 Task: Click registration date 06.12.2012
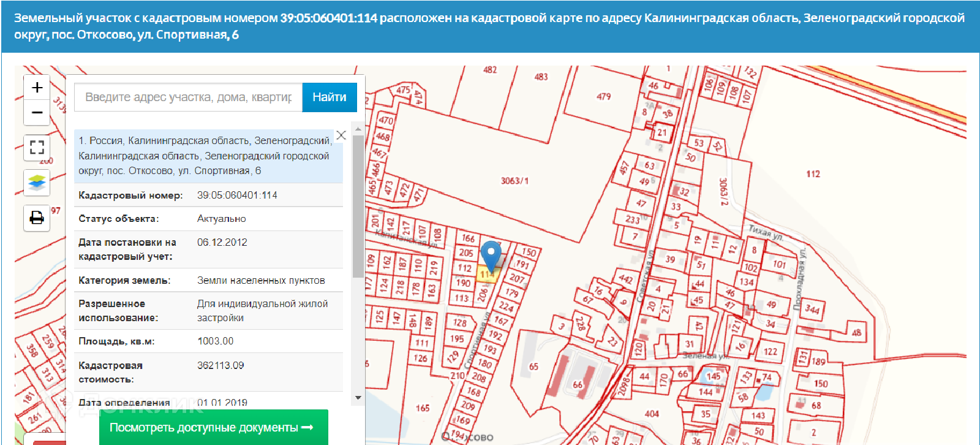tap(222, 242)
